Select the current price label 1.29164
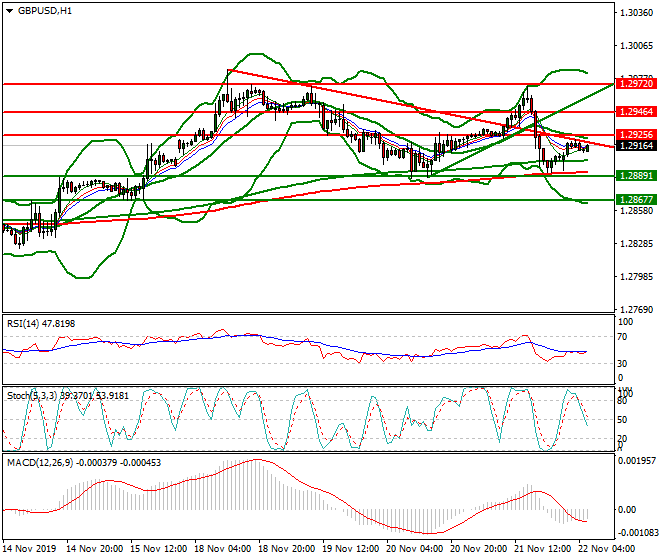 [x=636, y=146]
